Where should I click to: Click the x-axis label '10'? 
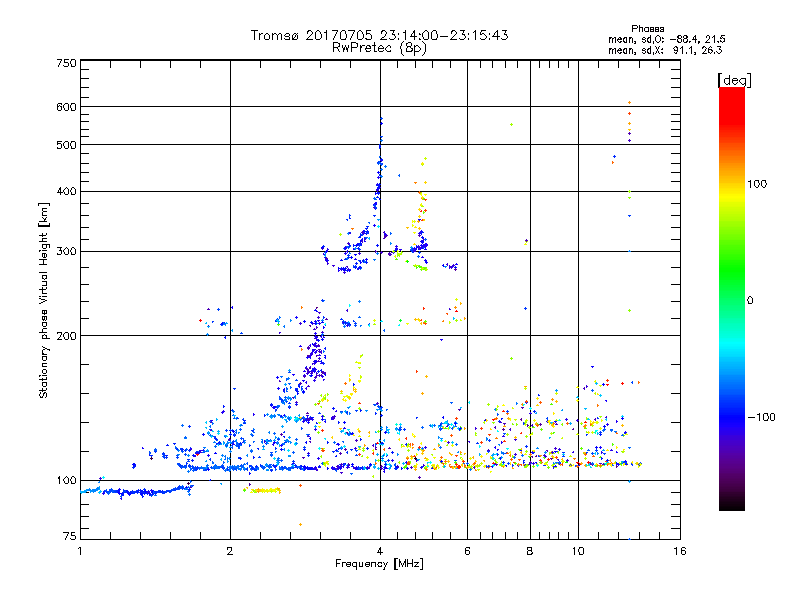(x=578, y=551)
